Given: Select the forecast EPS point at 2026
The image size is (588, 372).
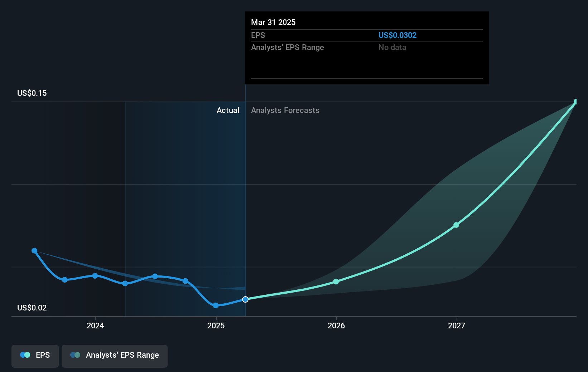Looking at the screenshot, I should 336,282.
